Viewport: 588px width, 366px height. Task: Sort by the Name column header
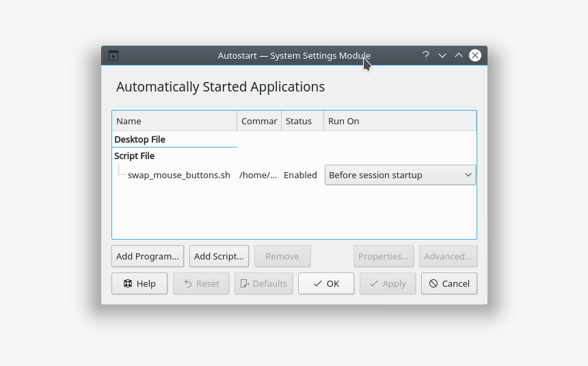(174, 121)
